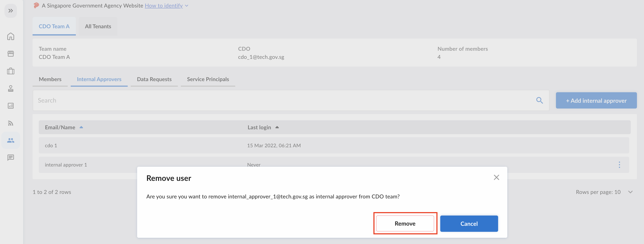Screen dimensions: 644x244
Task: Open the approval stamp icon
Action: point(10,88)
